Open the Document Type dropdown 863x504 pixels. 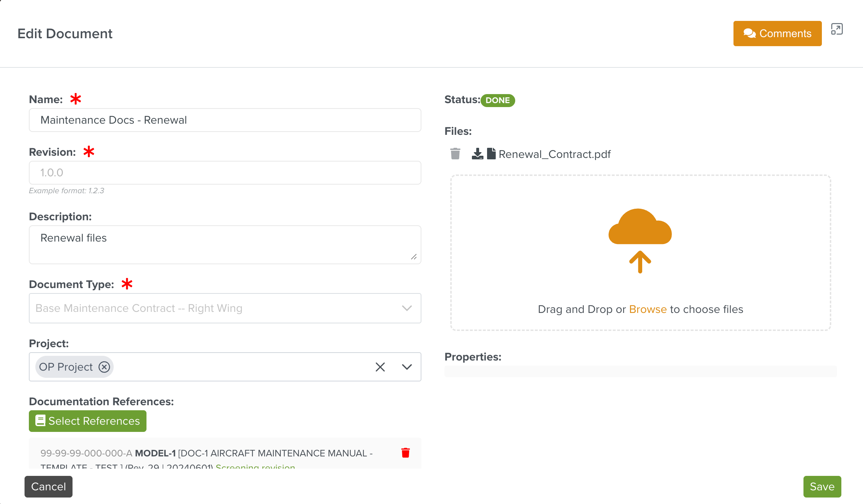(225, 308)
